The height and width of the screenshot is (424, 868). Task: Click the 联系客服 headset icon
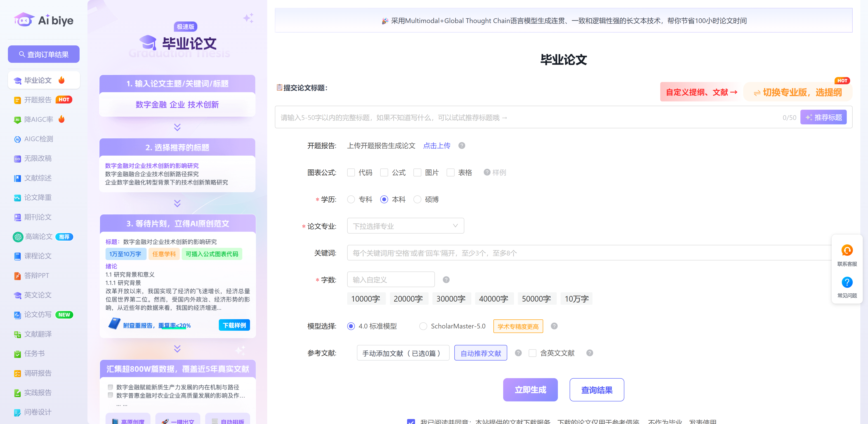[x=847, y=250]
